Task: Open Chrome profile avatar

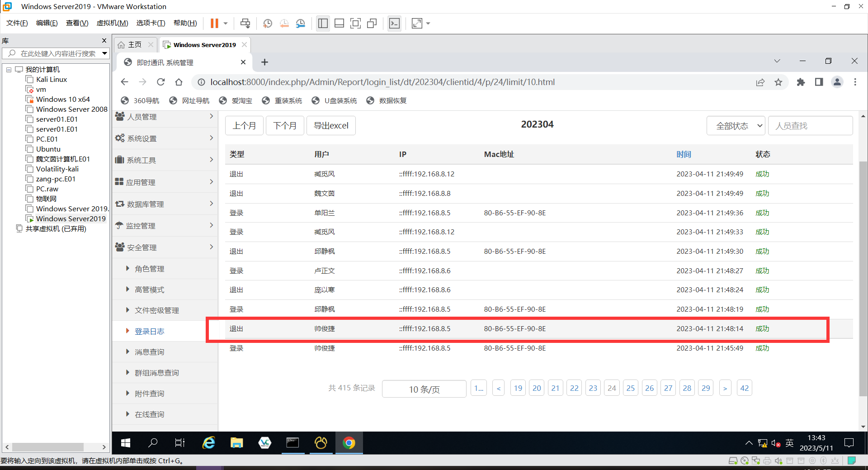Action: (x=837, y=82)
